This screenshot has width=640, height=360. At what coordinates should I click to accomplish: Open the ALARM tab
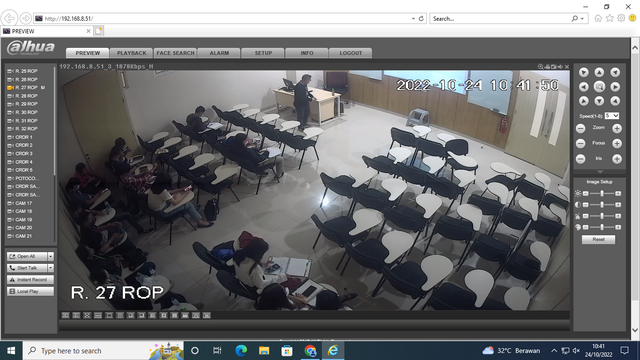219,53
